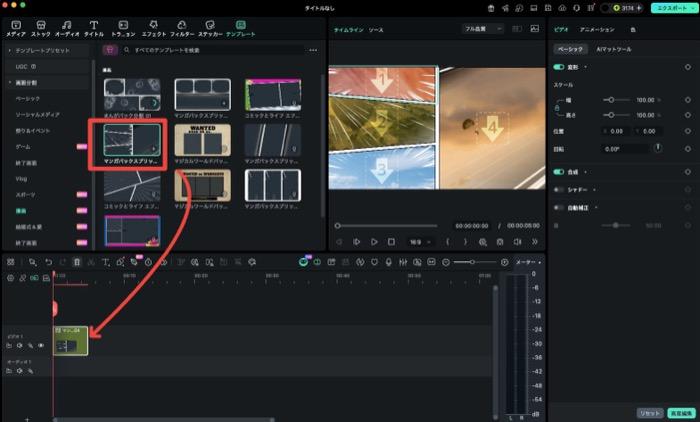Open the フィルター filters tab
The height and width of the screenshot is (422, 700).
pyautogui.click(x=182, y=29)
